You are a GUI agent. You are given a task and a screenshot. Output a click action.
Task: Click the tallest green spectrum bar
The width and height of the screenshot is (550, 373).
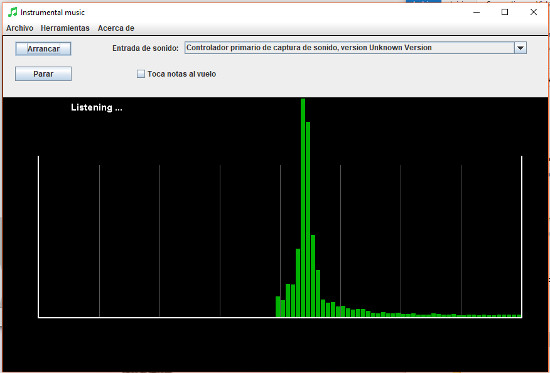303,208
